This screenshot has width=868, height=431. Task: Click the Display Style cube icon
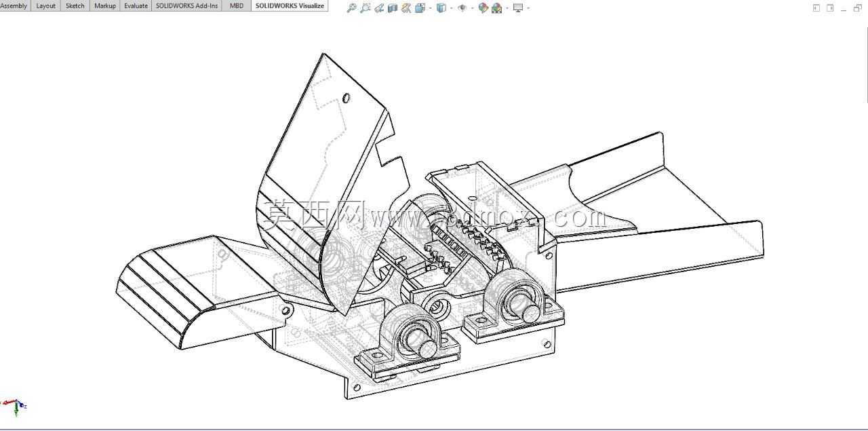[x=441, y=8]
